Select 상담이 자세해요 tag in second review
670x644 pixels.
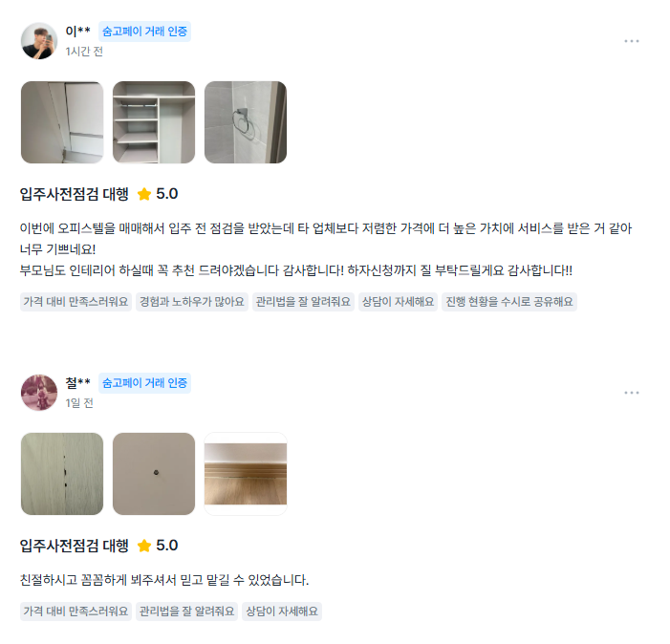282,612
